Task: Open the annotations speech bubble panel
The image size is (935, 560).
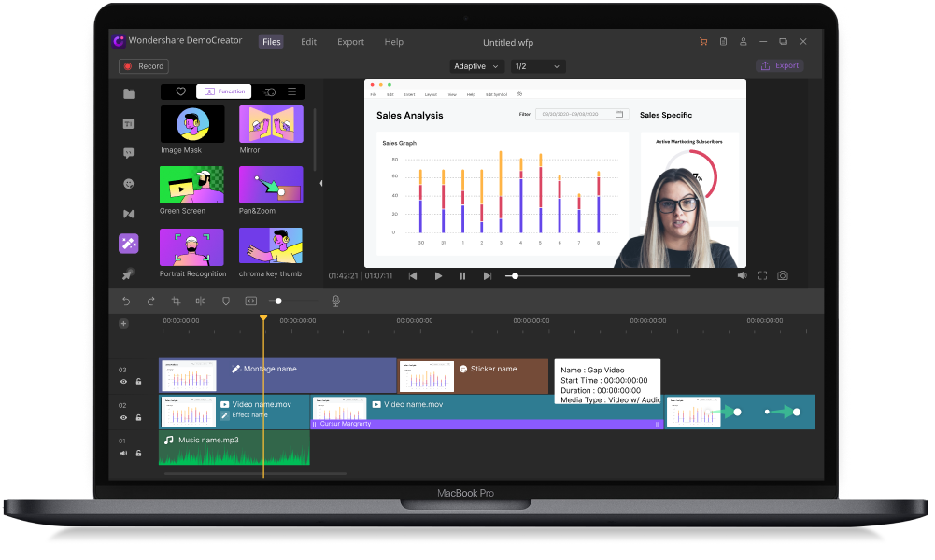Action: (x=128, y=153)
